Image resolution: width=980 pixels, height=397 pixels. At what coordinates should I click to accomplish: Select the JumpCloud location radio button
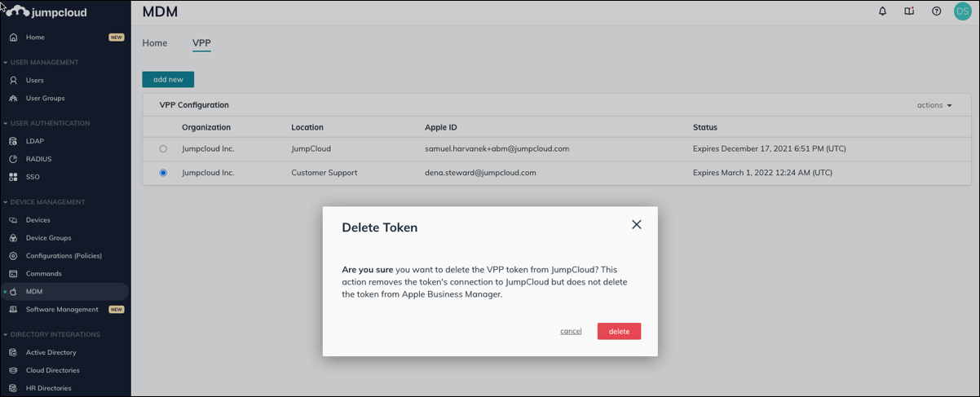(x=163, y=149)
